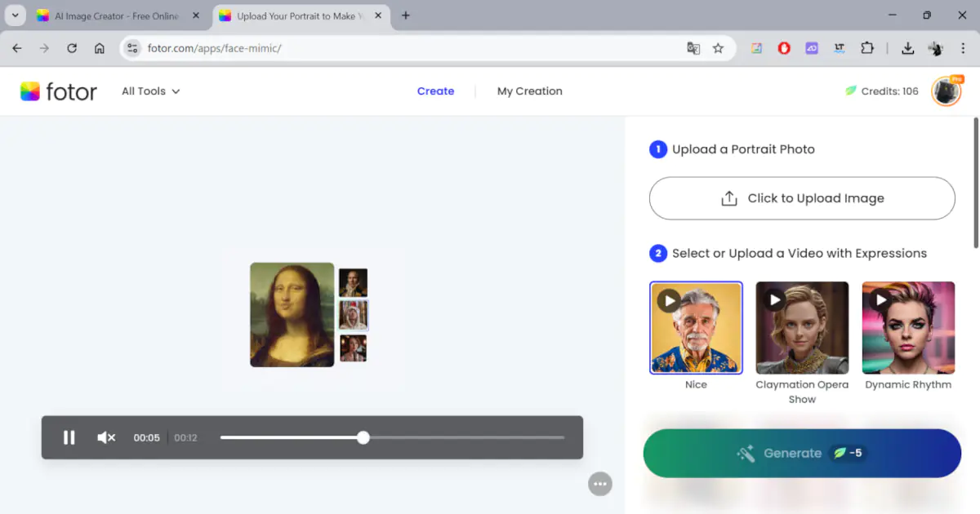Screen dimensions: 980x514
Task: Click the right panel scrollbar
Action: point(975,183)
